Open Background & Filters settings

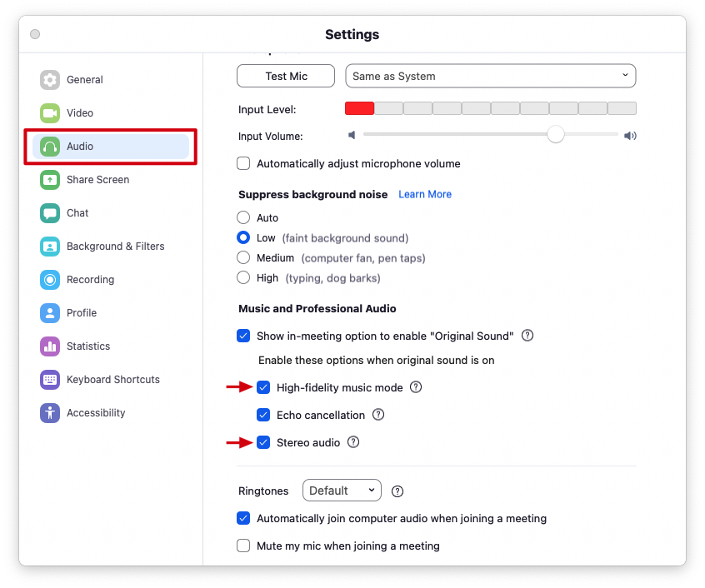click(115, 247)
